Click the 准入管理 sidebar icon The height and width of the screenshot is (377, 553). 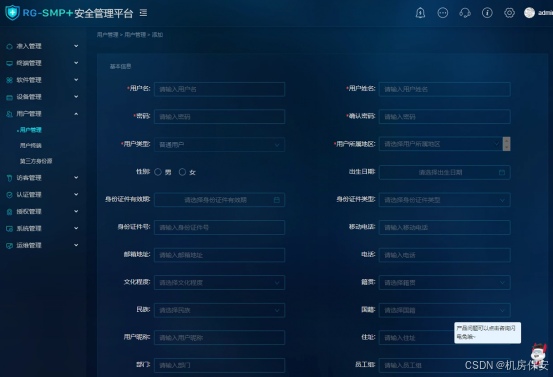[x=10, y=47]
